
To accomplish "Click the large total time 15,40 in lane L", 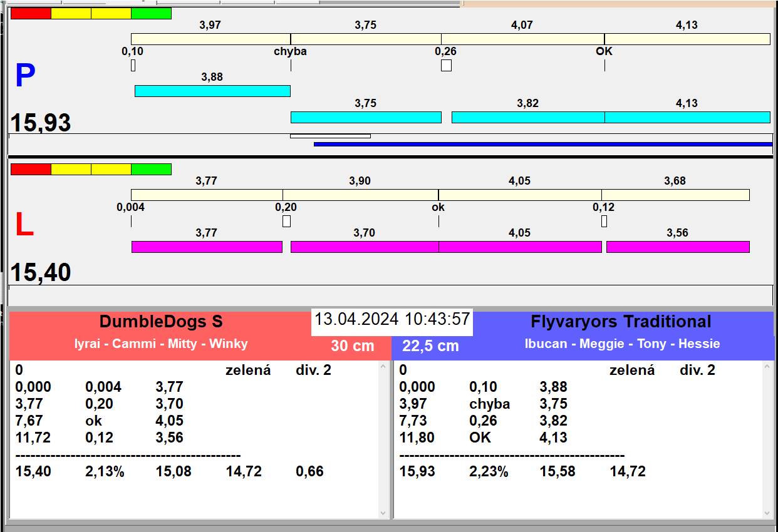I will pos(41,272).
